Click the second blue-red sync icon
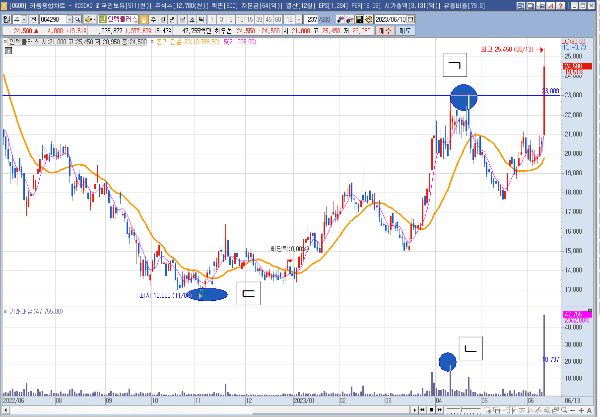 click(x=349, y=19)
